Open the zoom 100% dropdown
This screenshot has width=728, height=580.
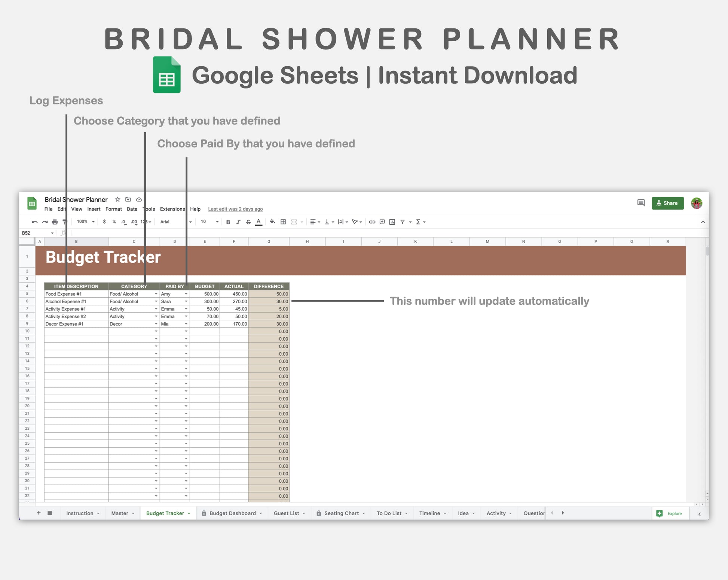coord(86,222)
